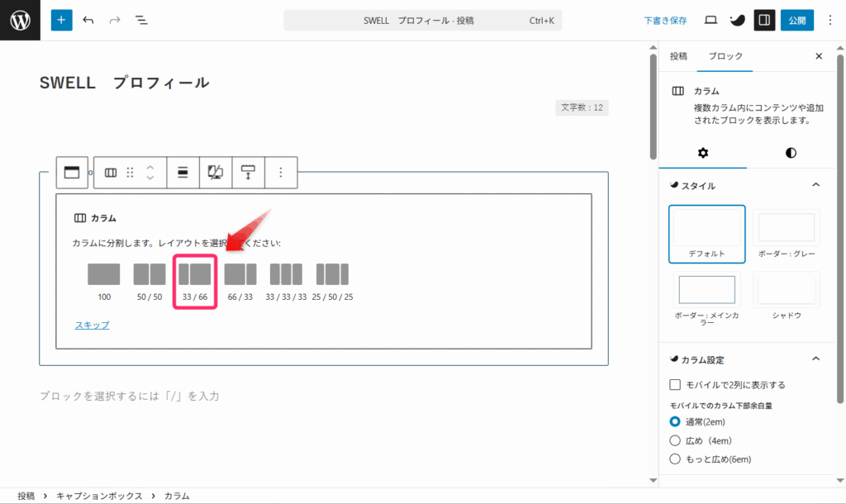Select the シャドウ block style
This screenshot has height=504, width=846.
[787, 297]
